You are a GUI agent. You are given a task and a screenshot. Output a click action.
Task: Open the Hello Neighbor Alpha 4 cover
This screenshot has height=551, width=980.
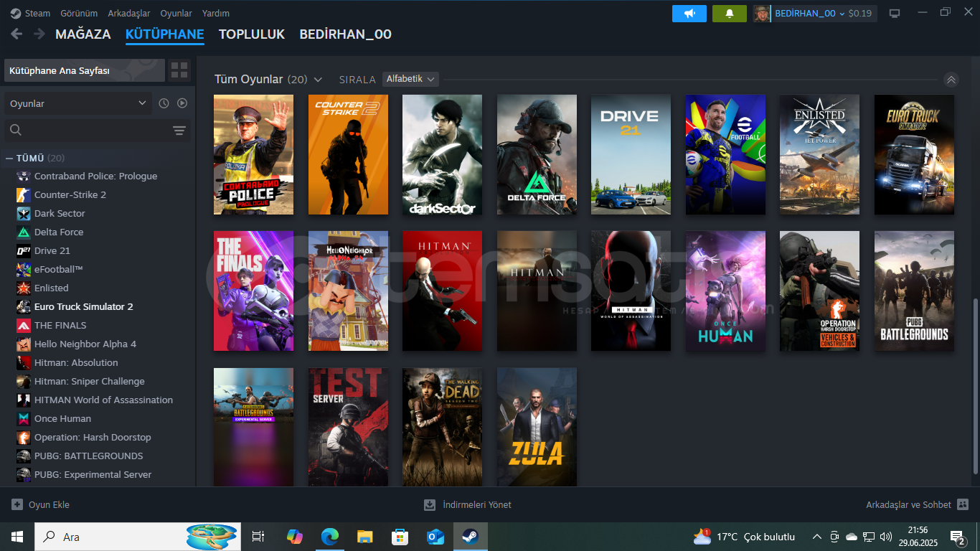click(x=348, y=291)
